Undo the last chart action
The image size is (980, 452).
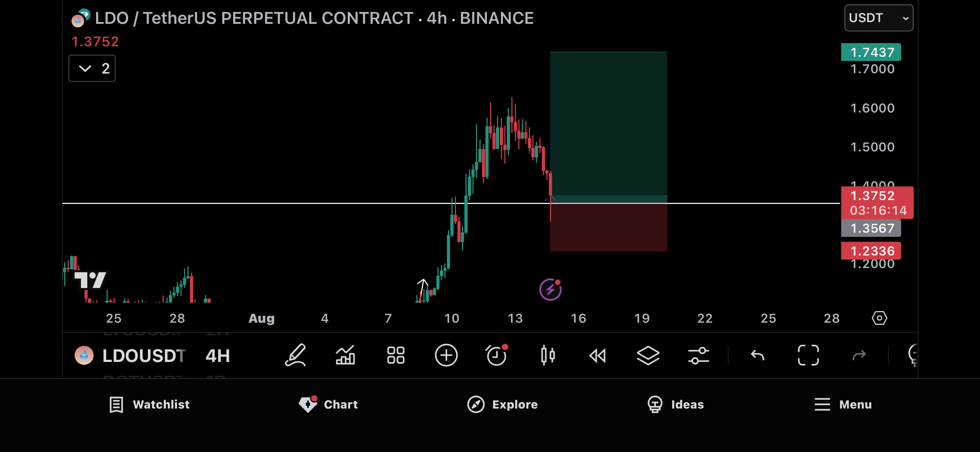point(757,356)
